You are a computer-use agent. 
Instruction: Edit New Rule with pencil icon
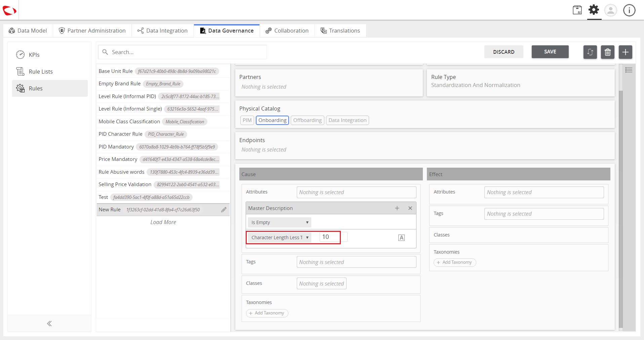pyautogui.click(x=224, y=210)
